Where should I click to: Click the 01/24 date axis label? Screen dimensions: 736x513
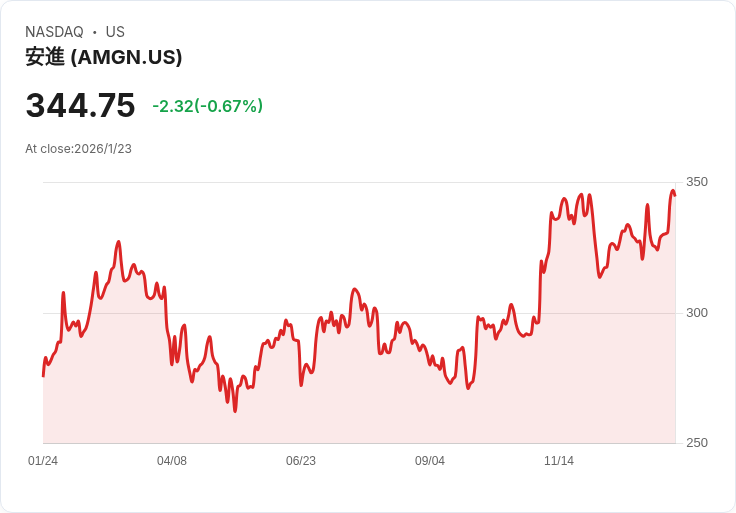[x=43, y=461]
